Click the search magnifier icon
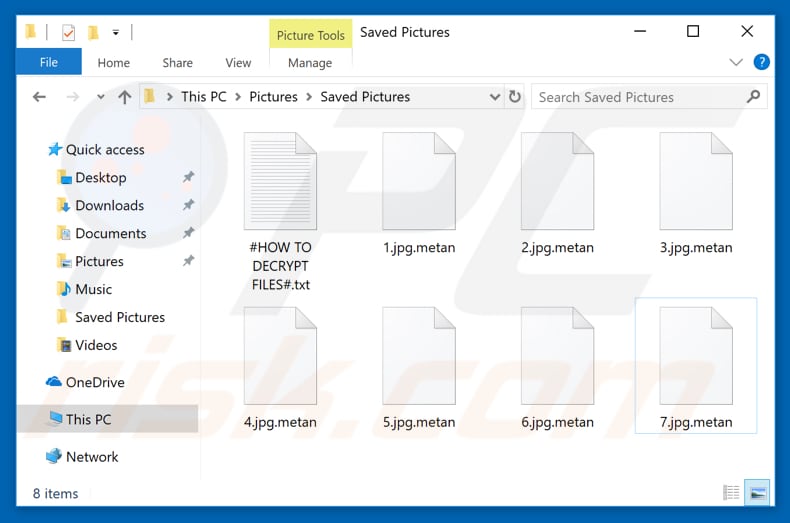 point(753,96)
